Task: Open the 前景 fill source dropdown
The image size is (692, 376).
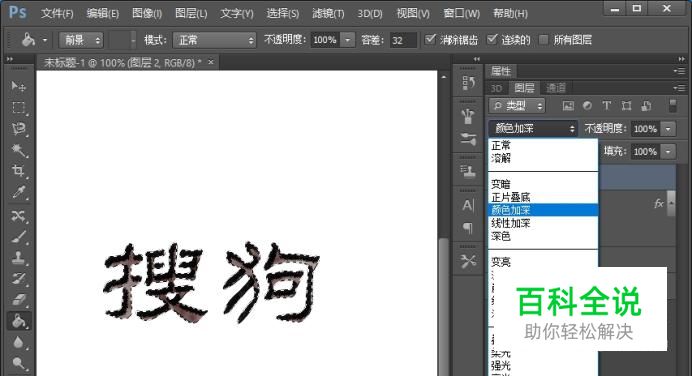Action: [81, 41]
